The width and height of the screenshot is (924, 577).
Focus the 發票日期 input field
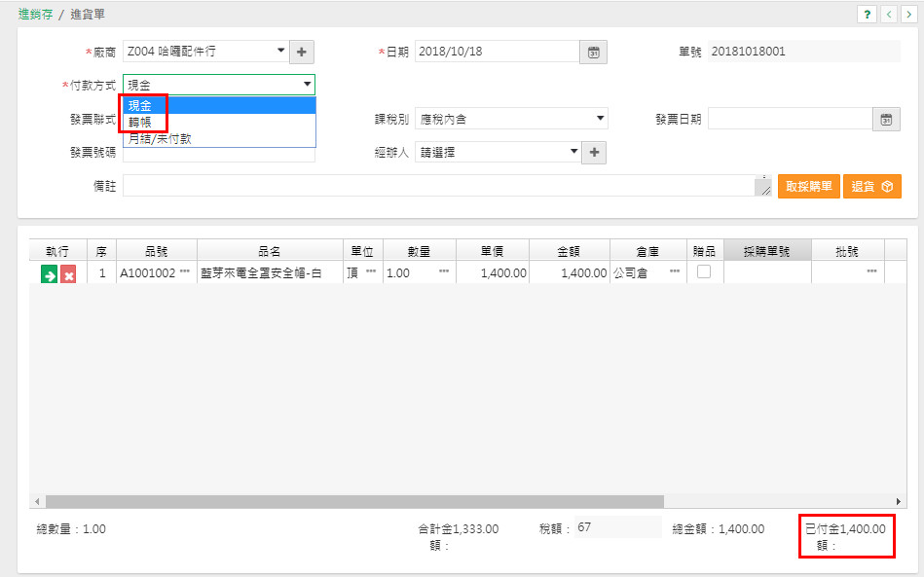pos(791,120)
